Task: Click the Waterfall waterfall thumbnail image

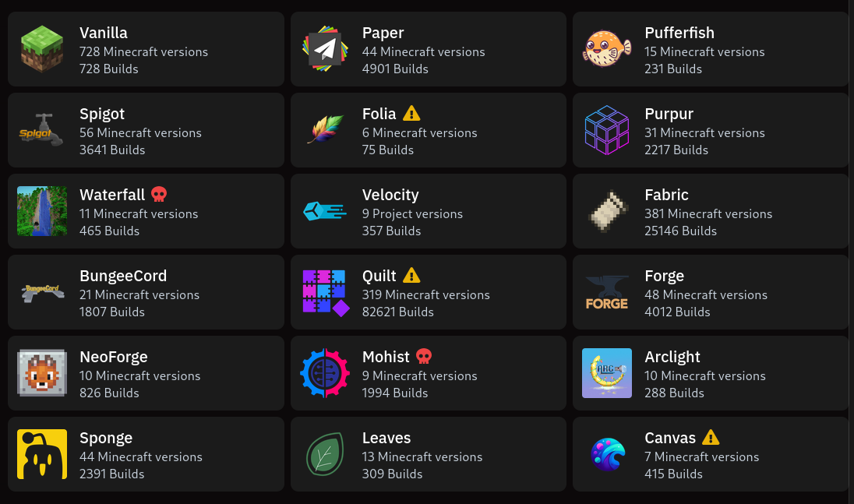Action: click(x=41, y=211)
